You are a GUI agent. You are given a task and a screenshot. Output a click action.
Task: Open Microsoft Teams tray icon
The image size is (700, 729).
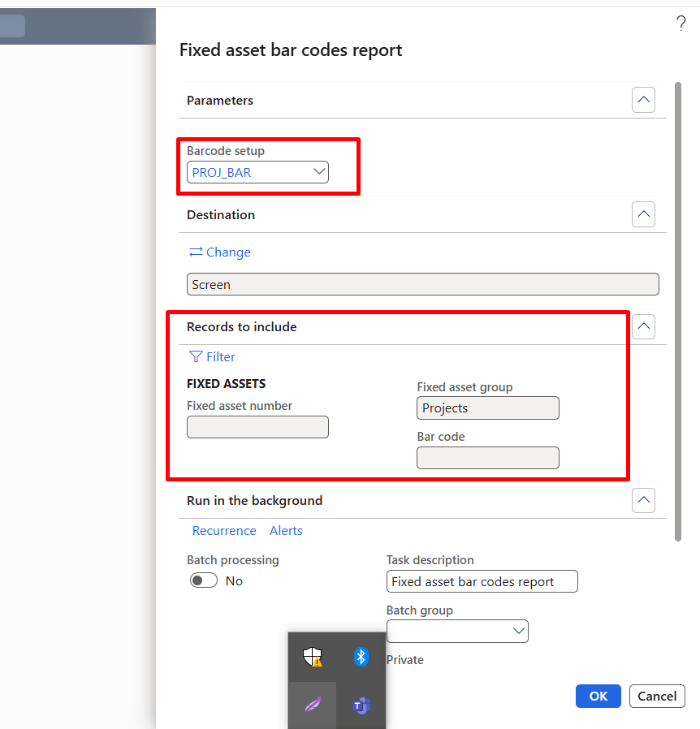coord(361,705)
